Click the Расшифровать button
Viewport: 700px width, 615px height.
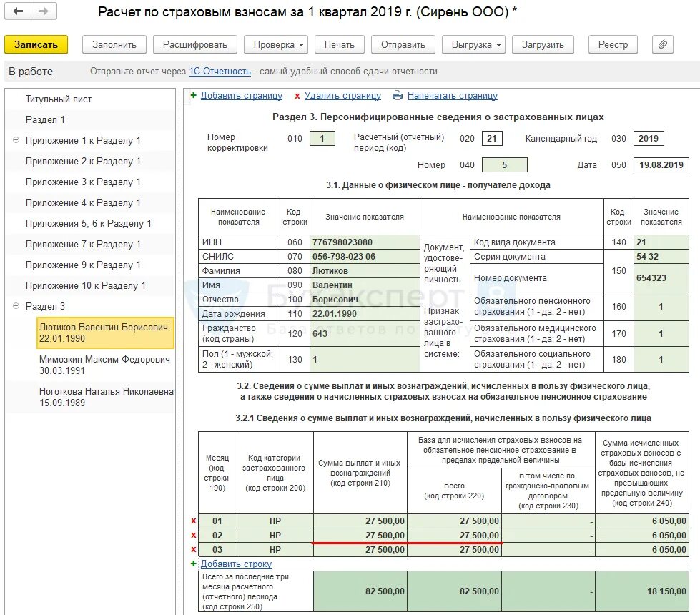pyautogui.click(x=194, y=44)
